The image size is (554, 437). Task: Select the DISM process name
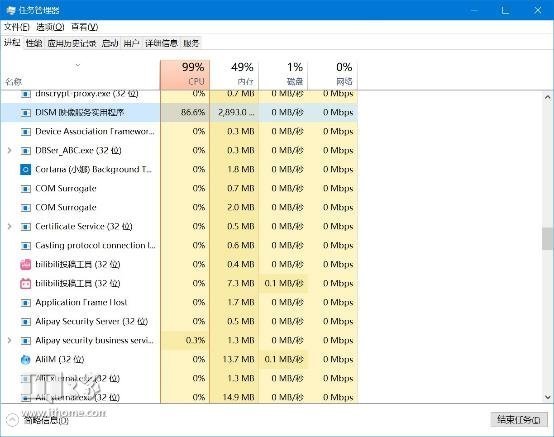point(79,112)
